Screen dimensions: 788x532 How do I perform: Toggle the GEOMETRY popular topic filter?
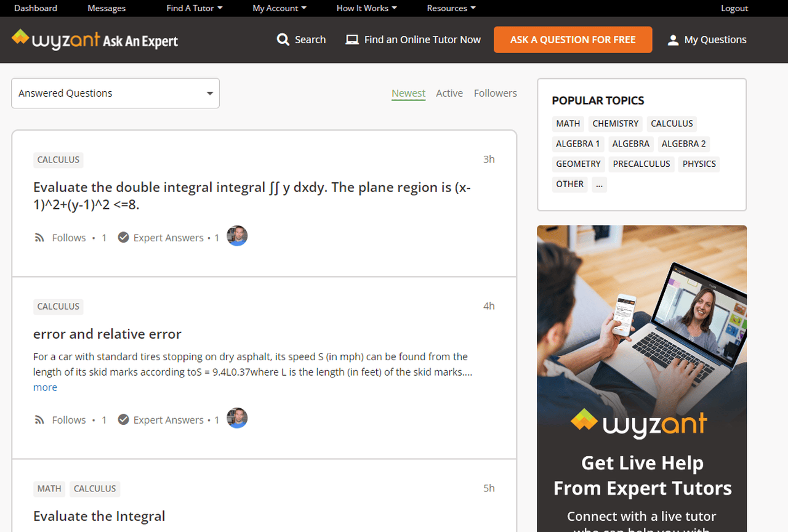[x=578, y=164]
